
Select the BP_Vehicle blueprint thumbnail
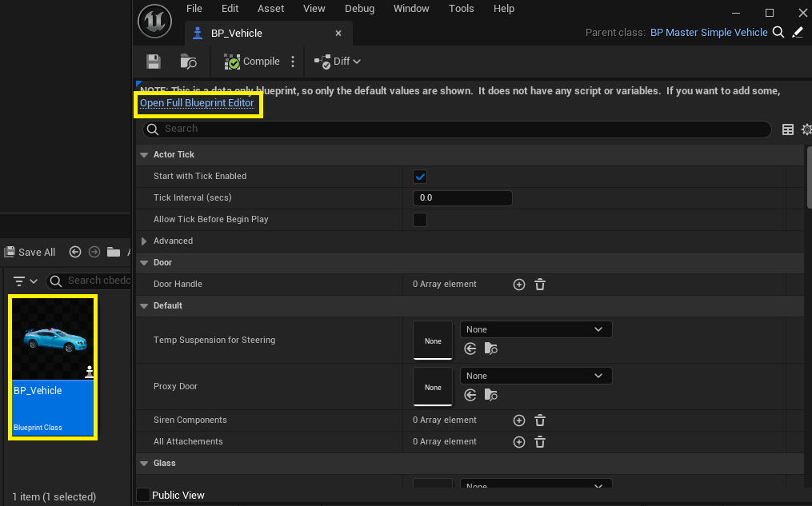(x=53, y=366)
